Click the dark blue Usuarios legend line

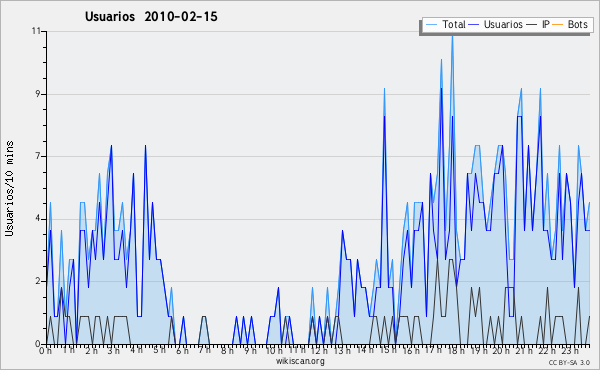tap(474, 25)
